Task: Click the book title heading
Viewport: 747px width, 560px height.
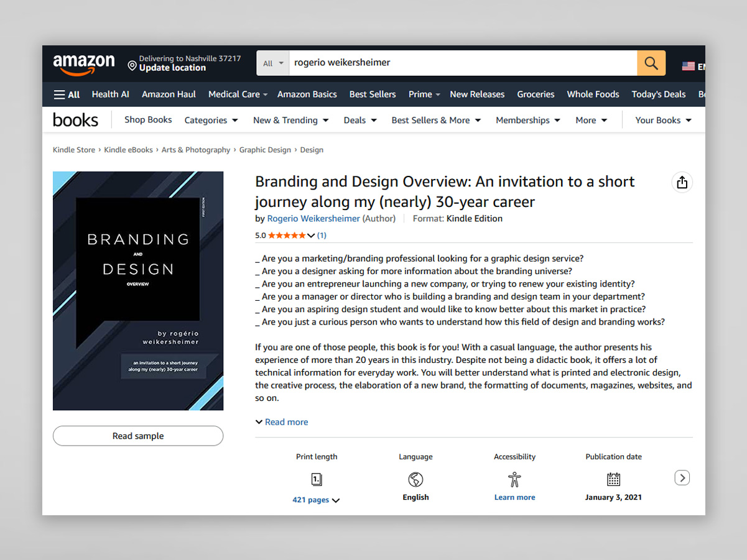Action: point(445,191)
